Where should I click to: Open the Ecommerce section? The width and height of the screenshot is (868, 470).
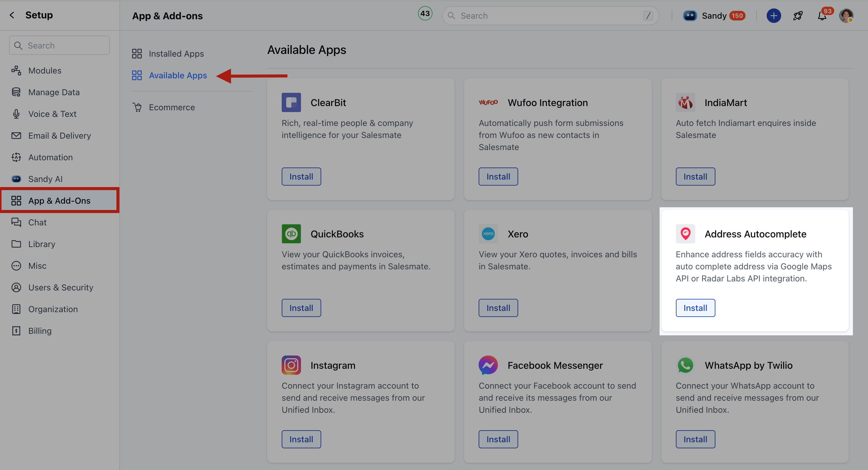pyautogui.click(x=163, y=107)
